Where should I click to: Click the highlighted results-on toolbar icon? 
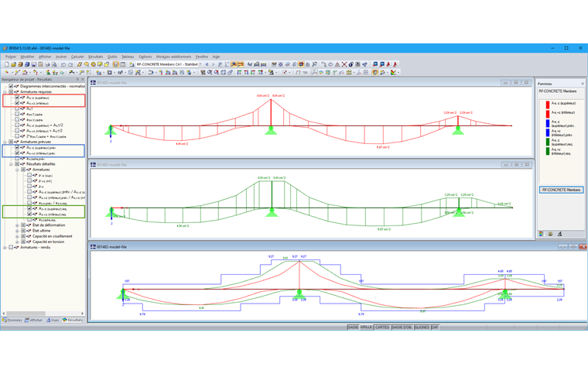point(234,64)
